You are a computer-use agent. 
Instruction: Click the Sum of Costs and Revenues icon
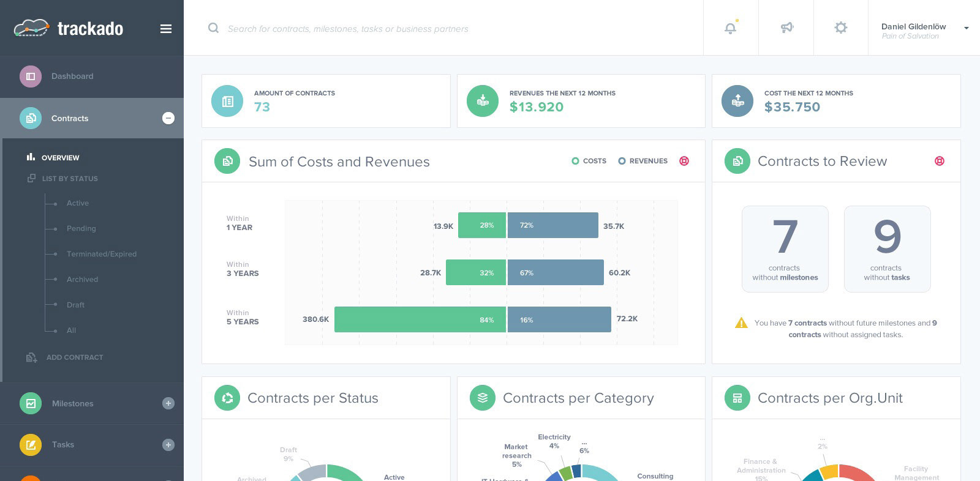click(x=227, y=161)
